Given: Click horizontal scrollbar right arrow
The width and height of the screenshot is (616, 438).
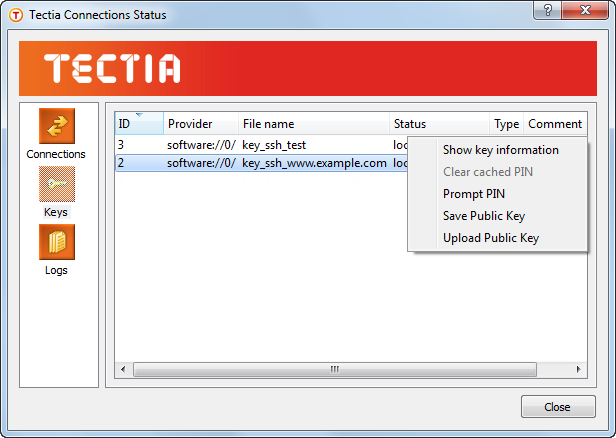Looking at the screenshot, I should (578, 369).
